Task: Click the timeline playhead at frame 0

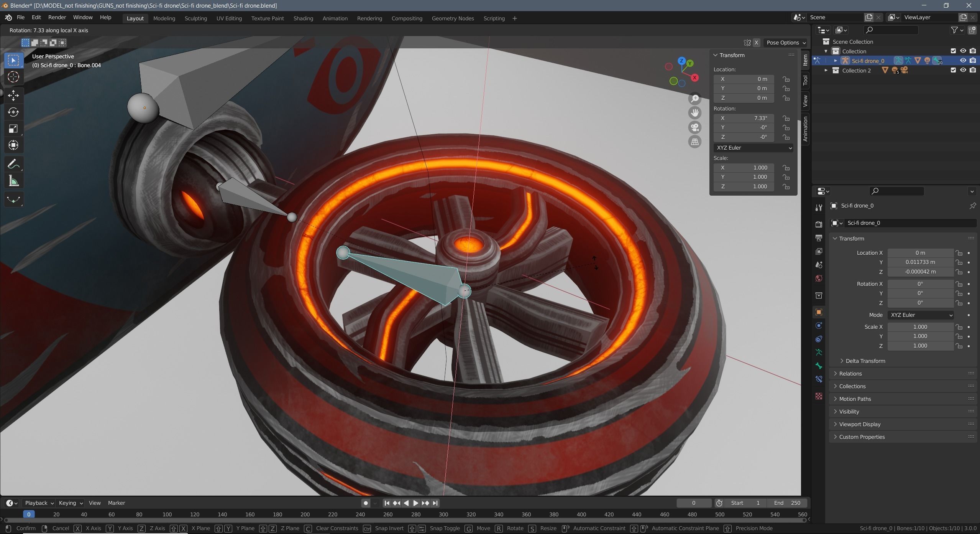Action: [x=29, y=514]
